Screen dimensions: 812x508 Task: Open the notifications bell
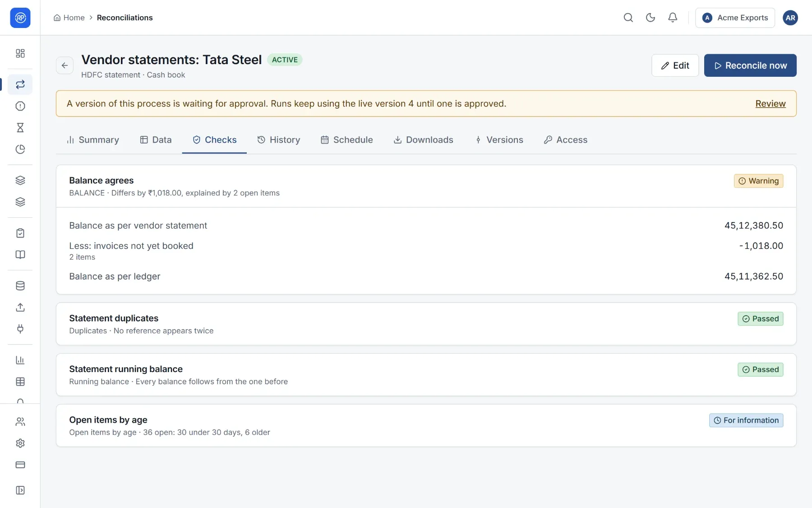[x=672, y=18]
